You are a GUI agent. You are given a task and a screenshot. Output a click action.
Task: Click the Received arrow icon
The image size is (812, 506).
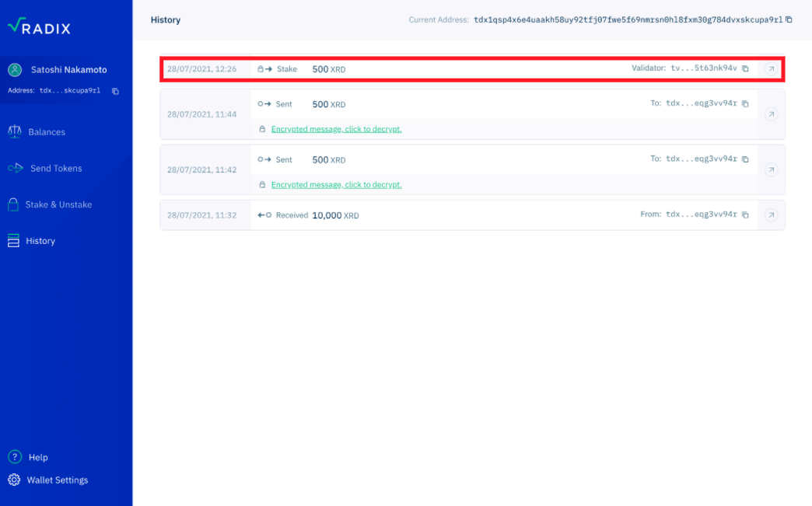tap(264, 215)
